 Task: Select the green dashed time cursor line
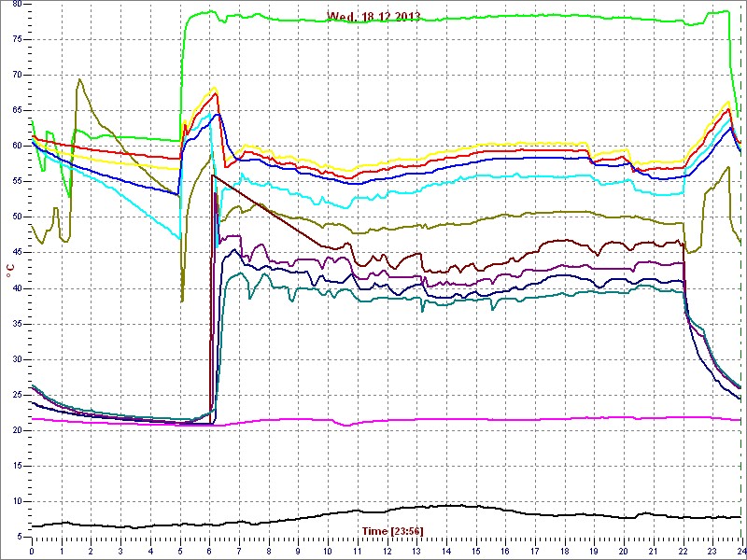point(740,269)
